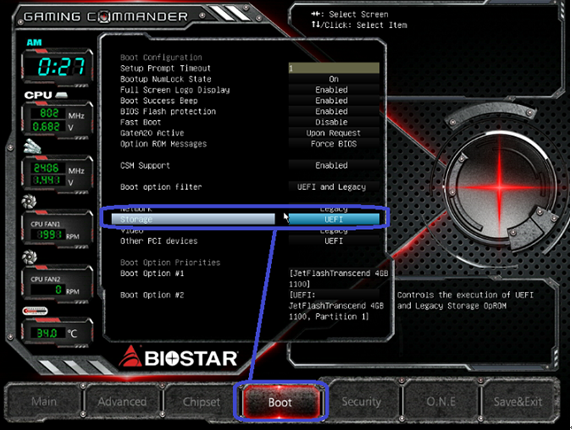Select Other PCI devices label

[x=159, y=241]
